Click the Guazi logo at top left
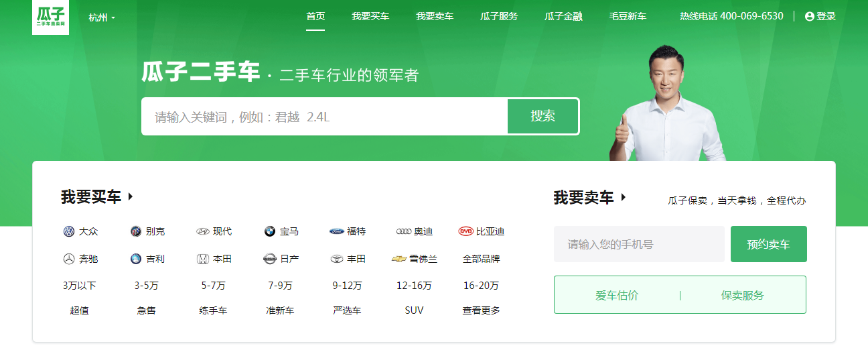Viewport: 868px width, 352px height. coord(50,17)
